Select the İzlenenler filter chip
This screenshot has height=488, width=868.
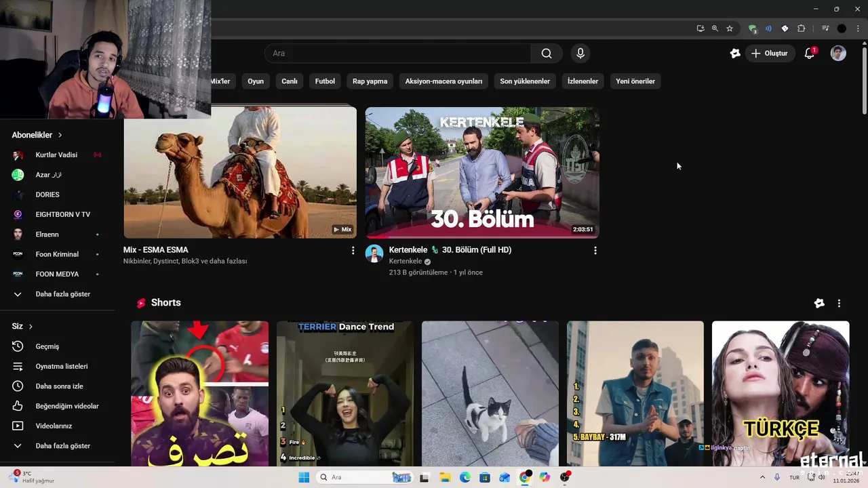click(583, 81)
